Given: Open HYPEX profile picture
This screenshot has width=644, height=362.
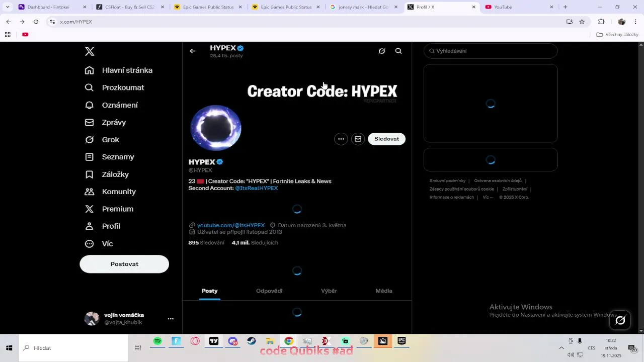Looking at the screenshot, I should [x=216, y=128].
